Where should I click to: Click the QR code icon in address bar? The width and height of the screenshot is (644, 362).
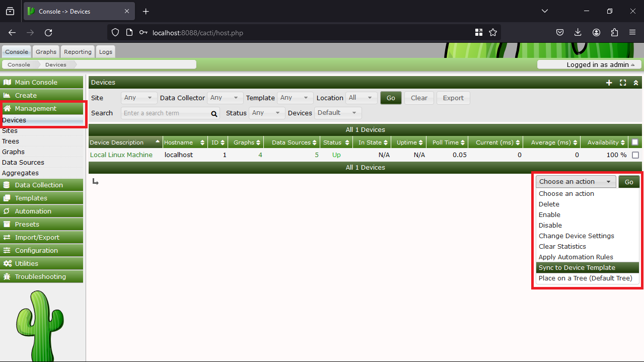click(x=479, y=32)
